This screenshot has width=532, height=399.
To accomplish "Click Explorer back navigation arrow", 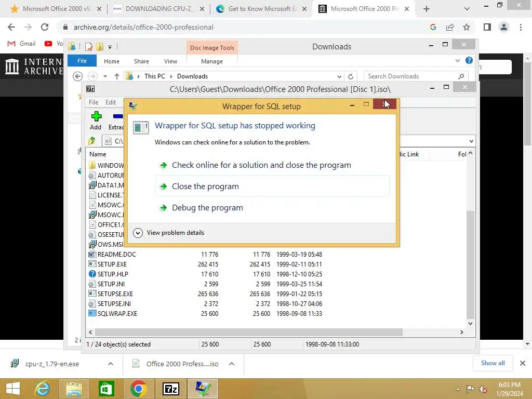I will pos(78,76).
